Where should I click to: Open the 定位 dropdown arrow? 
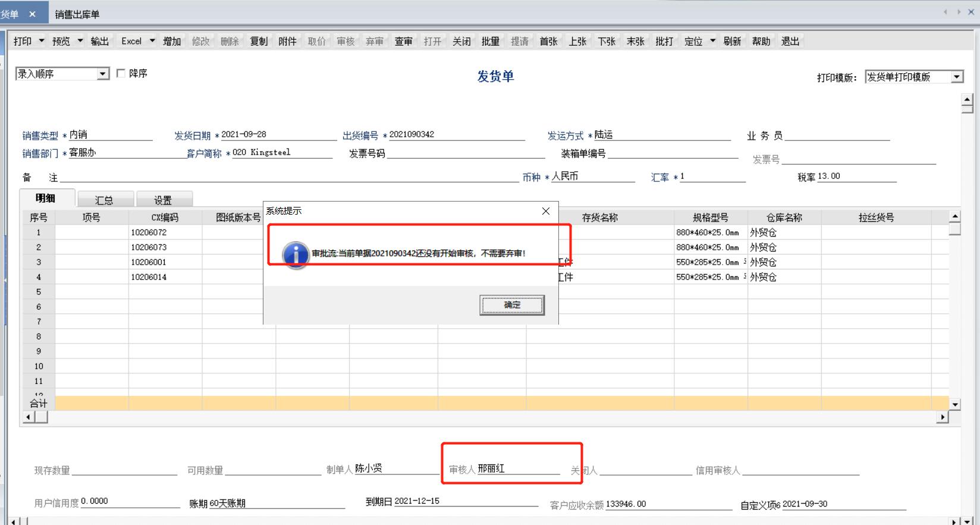[713, 41]
